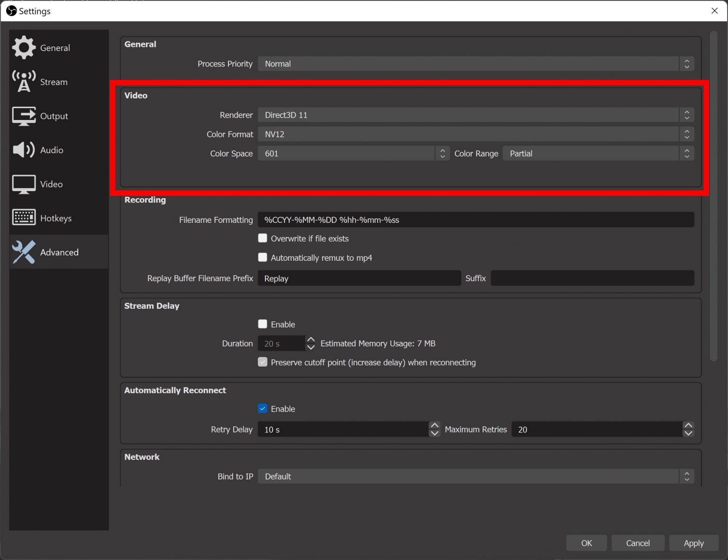Select the Stream tab in sidebar
The image size is (728, 560).
click(54, 82)
